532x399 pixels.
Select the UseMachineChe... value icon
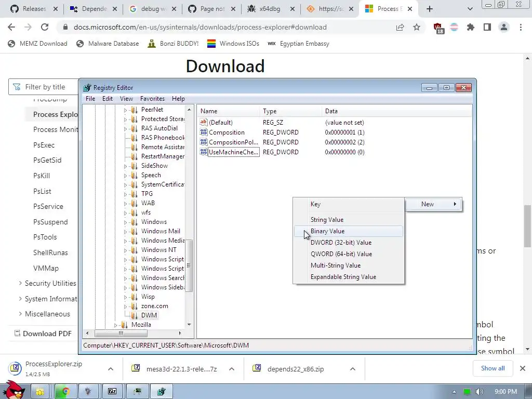pos(204,152)
